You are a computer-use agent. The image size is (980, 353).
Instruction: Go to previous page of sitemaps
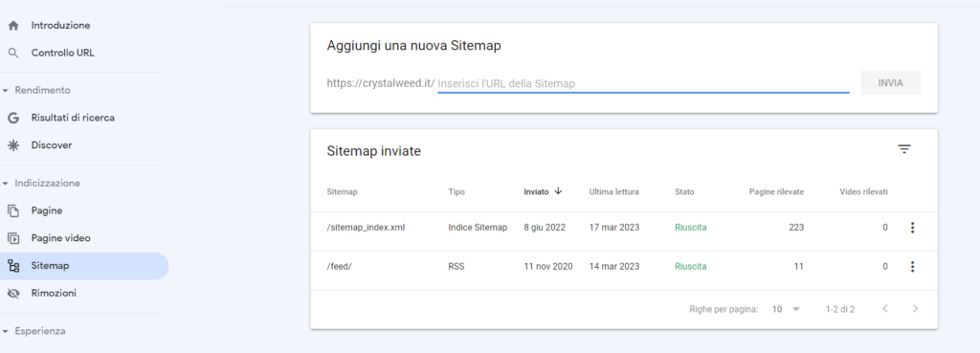885,309
